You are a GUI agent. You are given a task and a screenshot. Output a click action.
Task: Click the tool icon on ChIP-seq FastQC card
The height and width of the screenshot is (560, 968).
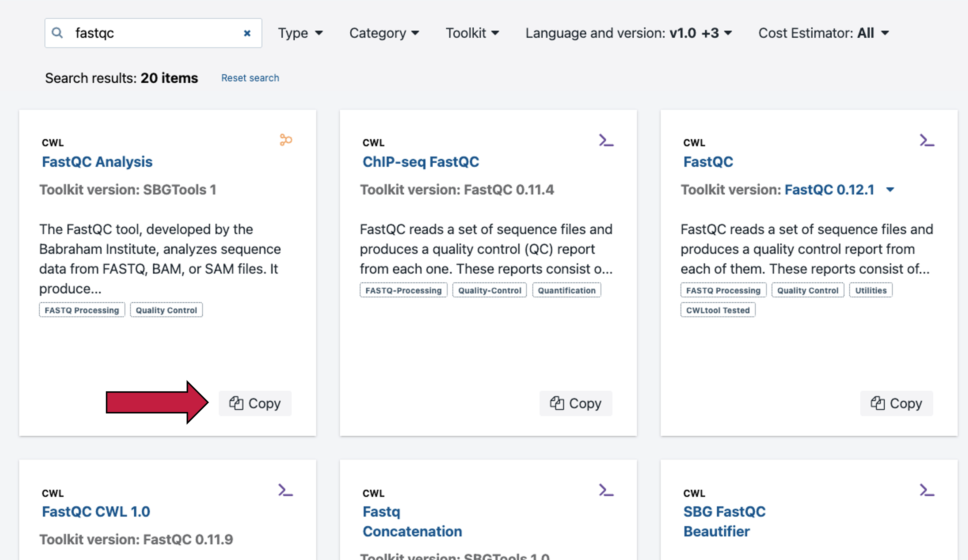pyautogui.click(x=606, y=140)
